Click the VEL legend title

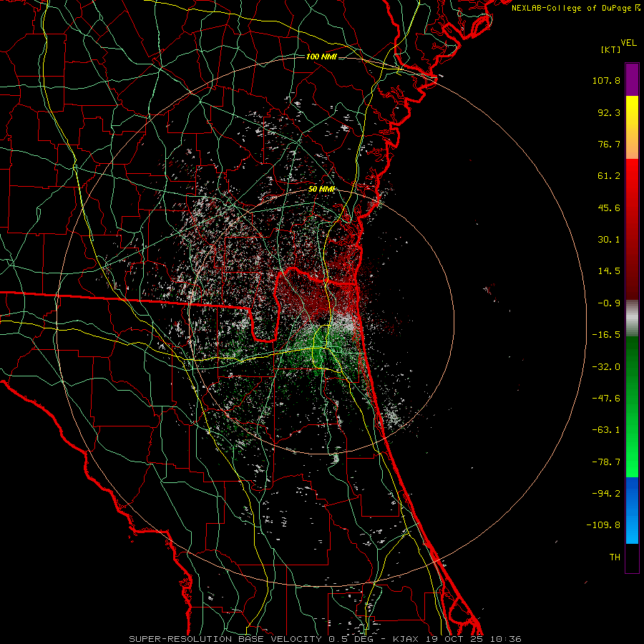click(629, 43)
